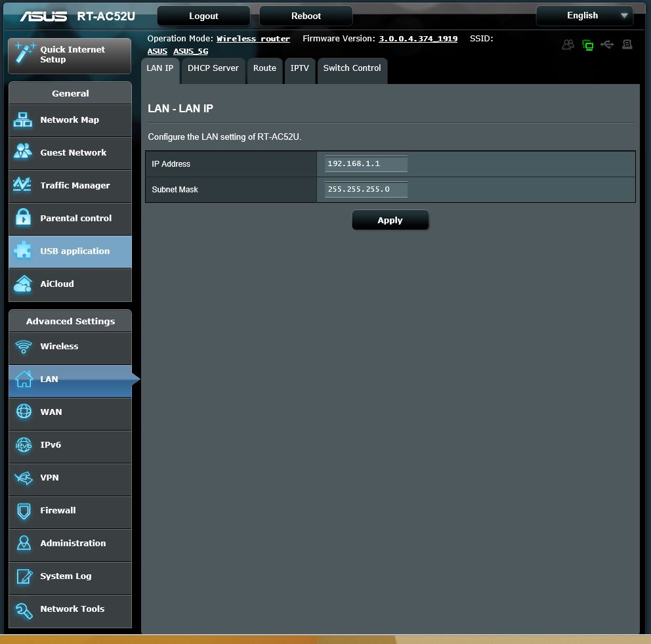This screenshot has width=651, height=644.
Task: Switch to the LAN IP tab
Action: click(x=160, y=71)
